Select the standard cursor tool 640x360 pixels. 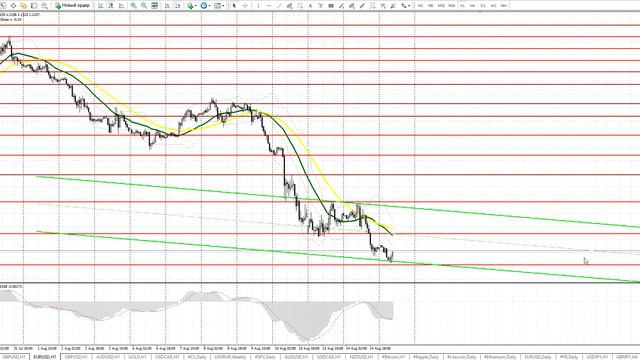click(234, 6)
